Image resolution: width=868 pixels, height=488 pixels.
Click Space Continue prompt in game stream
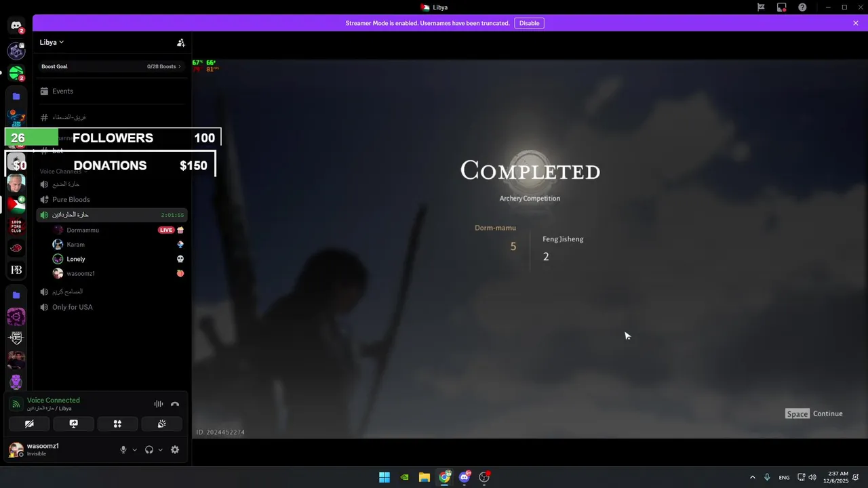click(814, 413)
